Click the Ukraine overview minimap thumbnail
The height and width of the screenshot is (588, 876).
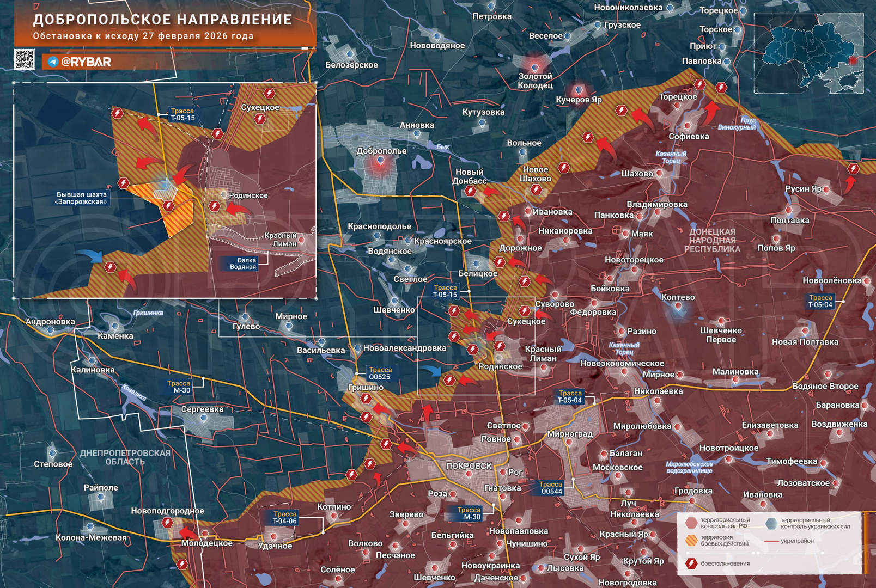[808, 53]
